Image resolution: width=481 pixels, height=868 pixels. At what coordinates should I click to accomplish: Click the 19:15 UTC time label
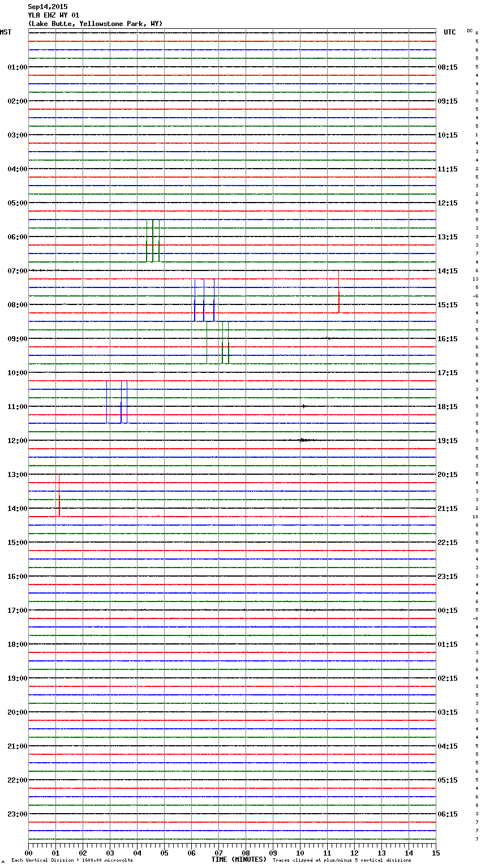(x=448, y=441)
